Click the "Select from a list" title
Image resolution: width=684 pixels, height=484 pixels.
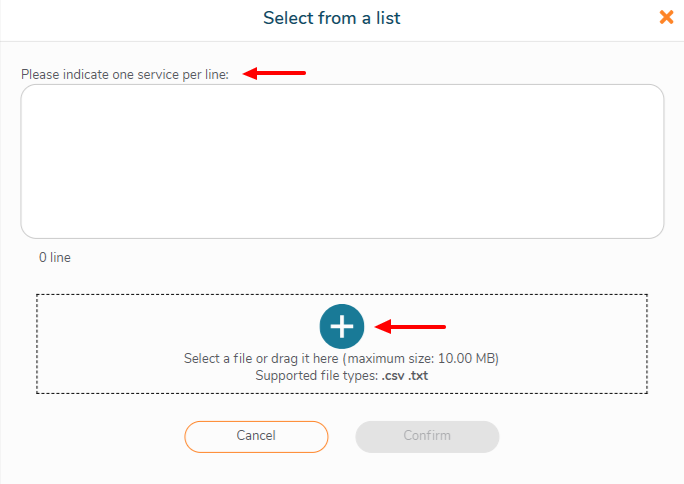pos(332,18)
